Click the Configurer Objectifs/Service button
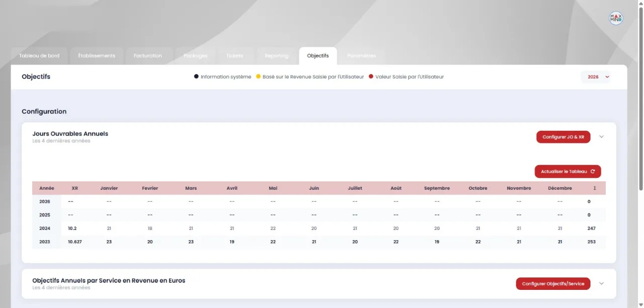The height and width of the screenshot is (308, 644). (553, 284)
